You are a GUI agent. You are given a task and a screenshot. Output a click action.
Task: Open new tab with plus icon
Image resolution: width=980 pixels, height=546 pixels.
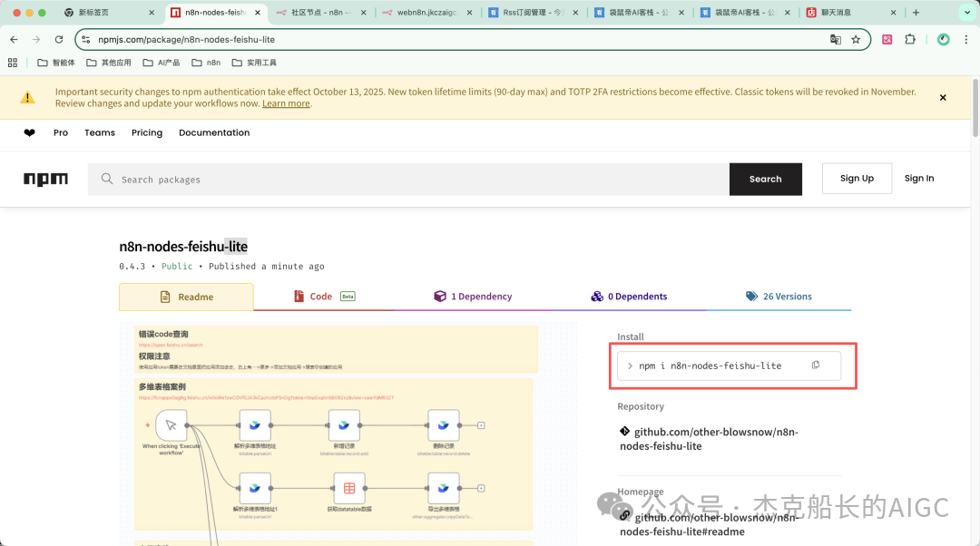(916, 13)
